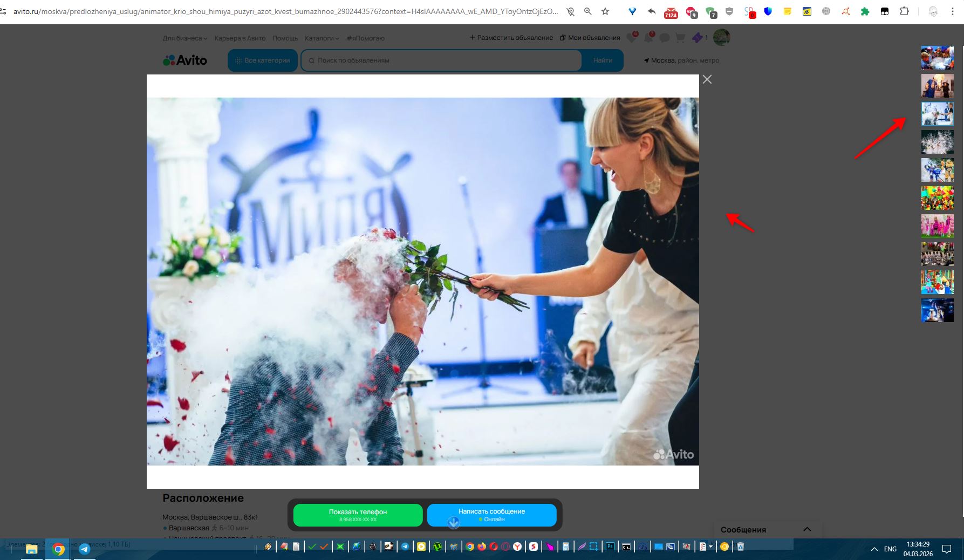Open Telegram from the Windows taskbar
Screen dimensions: 964x560
pos(85,549)
